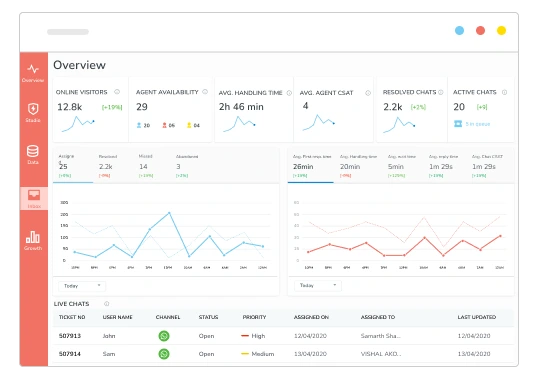Open the Overview sidebar icon
This screenshot has width=538, height=375.
(x=33, y=69)
